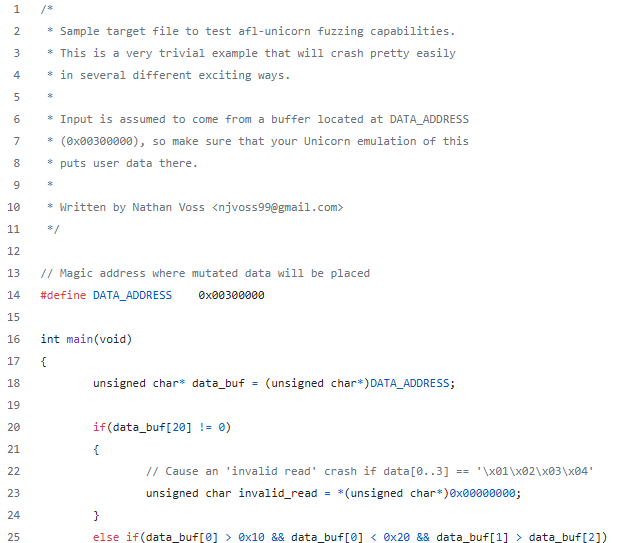Viewport: 644px width, 543px height.
Task: Click the 0x00300000 value on line 14
Action: tap(231, 295)
